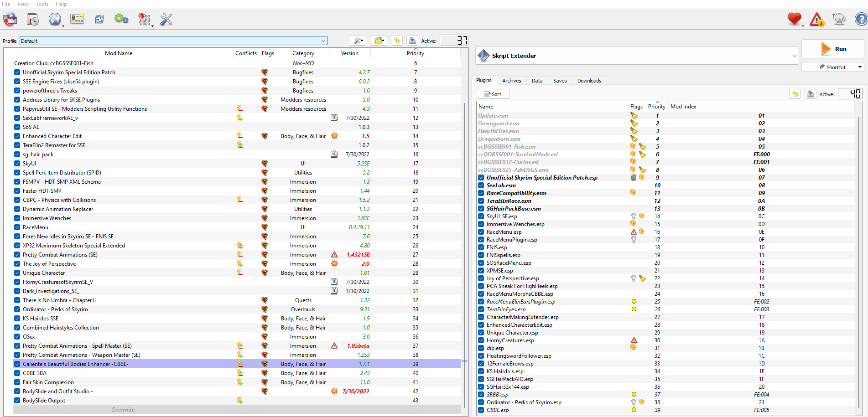Image resolution: width=868 pixels, height=417 pixels.
Task: Click the restore backup arrow above plugin list
Action: 795,94
